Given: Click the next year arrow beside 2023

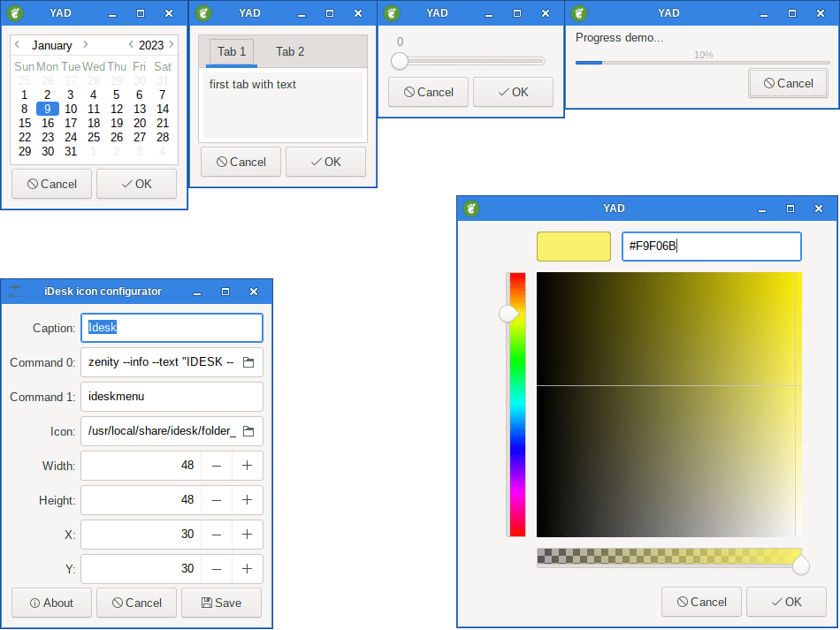Looking at the screenshot, I should pyautogui.click(x=170, y=44).
